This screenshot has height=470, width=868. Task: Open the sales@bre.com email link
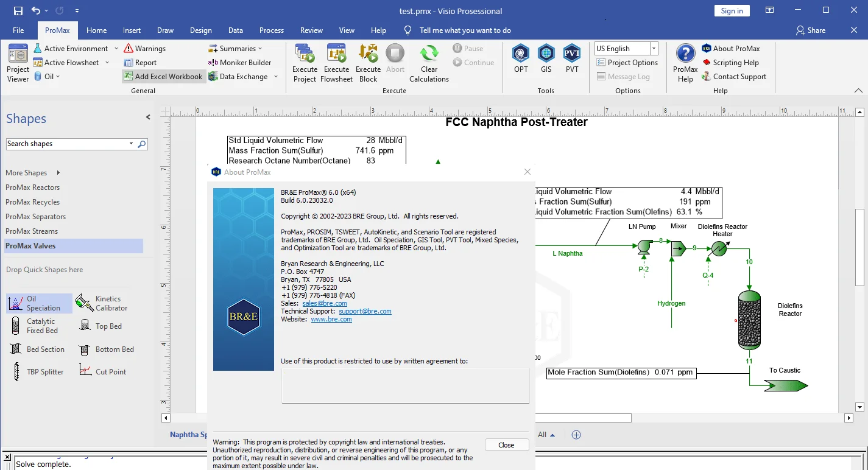[x=325, y=303]
